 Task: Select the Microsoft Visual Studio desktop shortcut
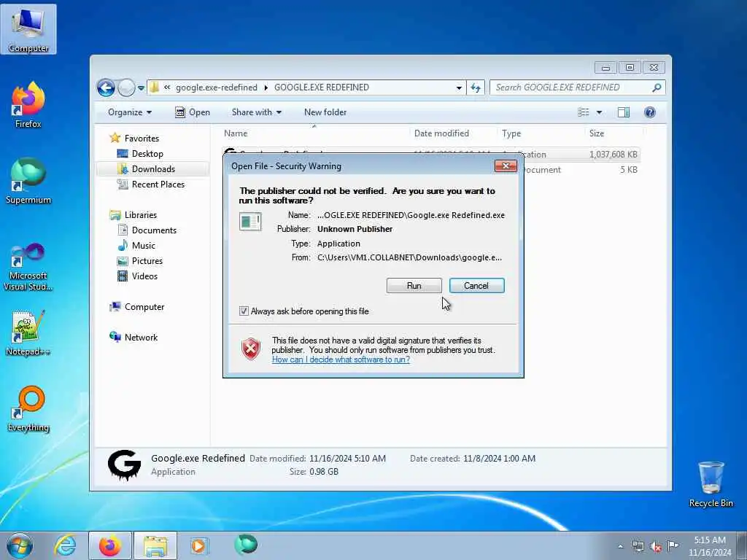pyautogui.click(x=28, y=267)
